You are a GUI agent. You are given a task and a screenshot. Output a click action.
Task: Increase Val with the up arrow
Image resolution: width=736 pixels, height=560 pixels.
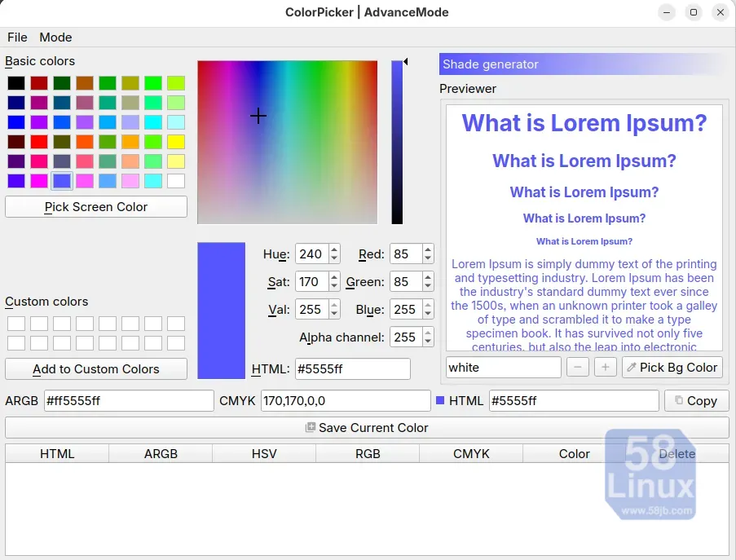click(333, 305)
